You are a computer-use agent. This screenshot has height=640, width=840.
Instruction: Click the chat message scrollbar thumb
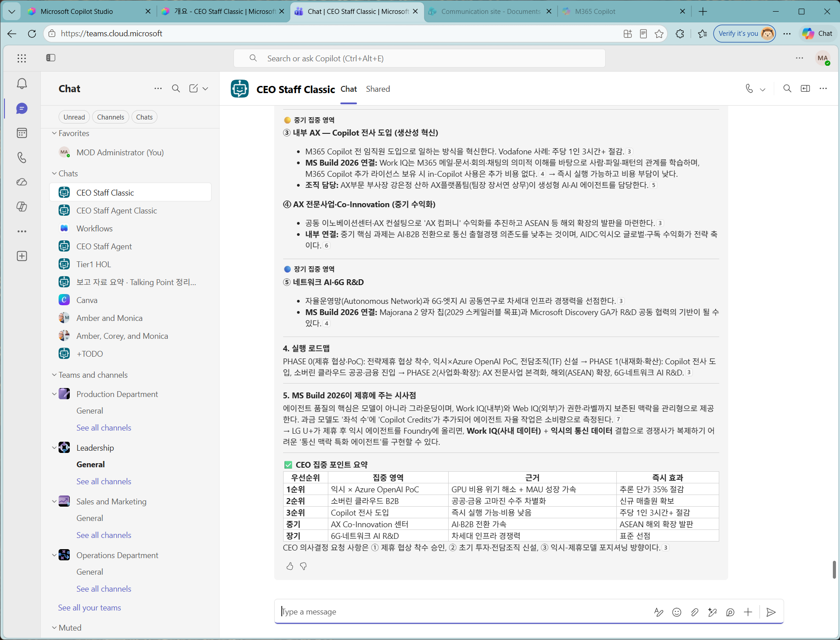pos(834,569)
